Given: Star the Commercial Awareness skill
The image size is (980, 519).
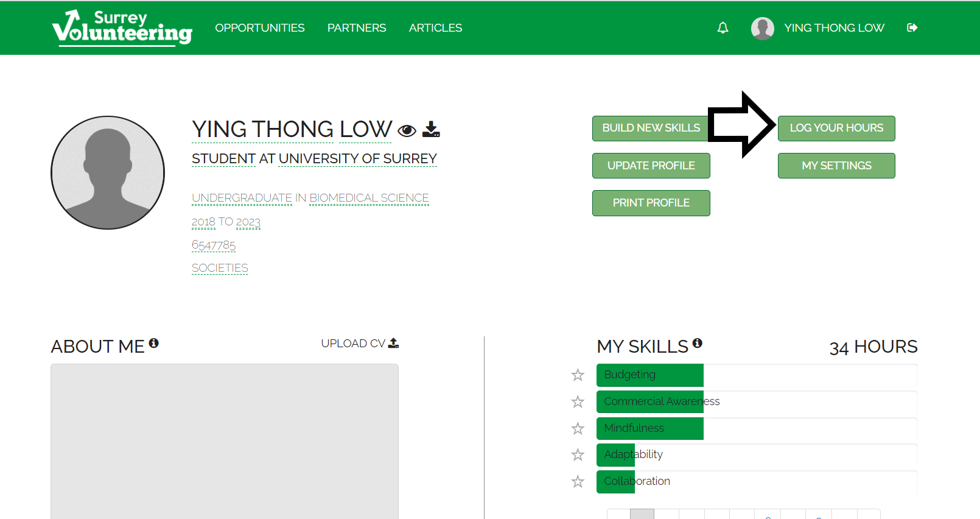Looking at the screenshot, I should (578, 402).
